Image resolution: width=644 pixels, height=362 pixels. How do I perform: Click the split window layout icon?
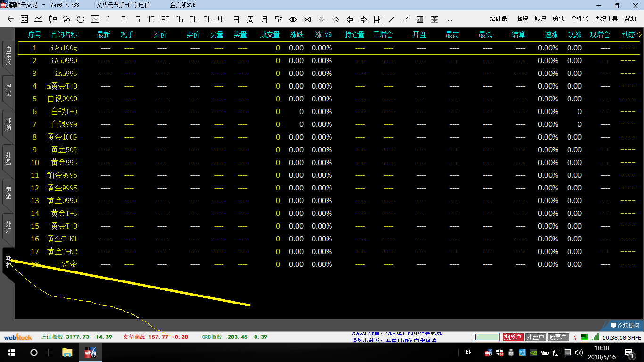378,19
